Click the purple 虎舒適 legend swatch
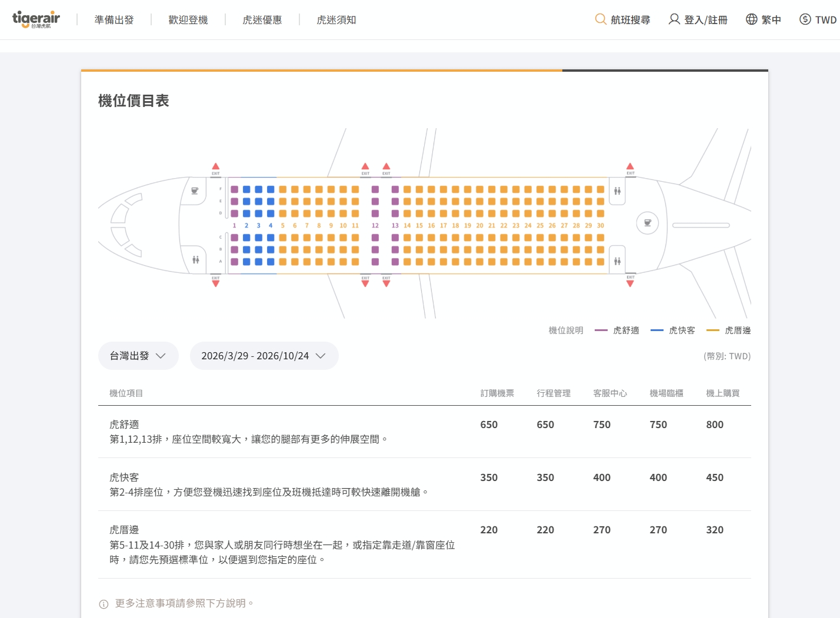Screen dimensions: 840x618 601,330
